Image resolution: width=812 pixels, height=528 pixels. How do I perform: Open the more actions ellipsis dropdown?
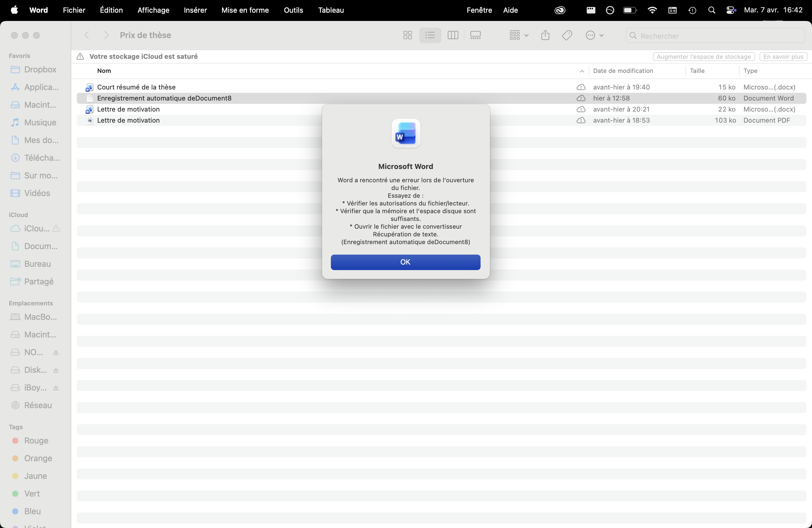(x=594, y=35)
